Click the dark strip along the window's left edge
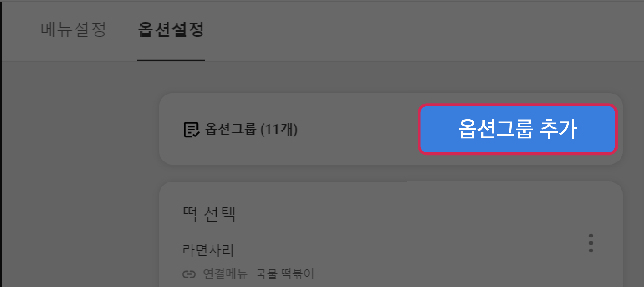 coord(1,143)
